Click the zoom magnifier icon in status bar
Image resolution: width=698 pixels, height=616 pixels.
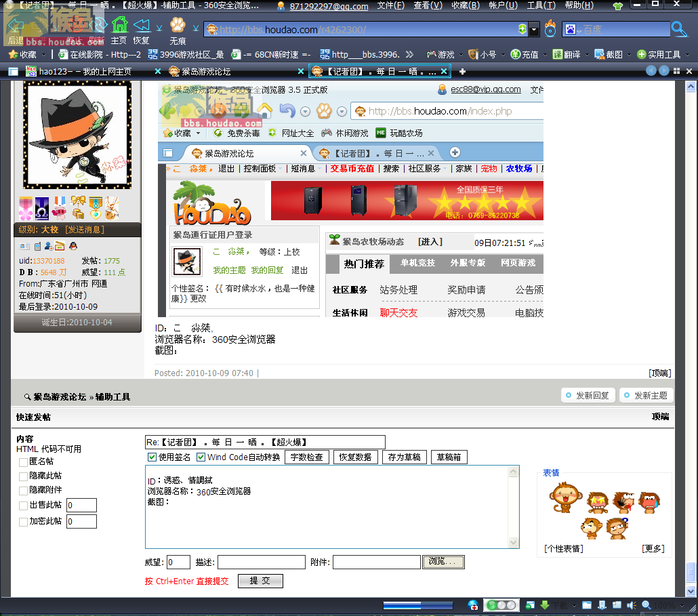[646, 605]
